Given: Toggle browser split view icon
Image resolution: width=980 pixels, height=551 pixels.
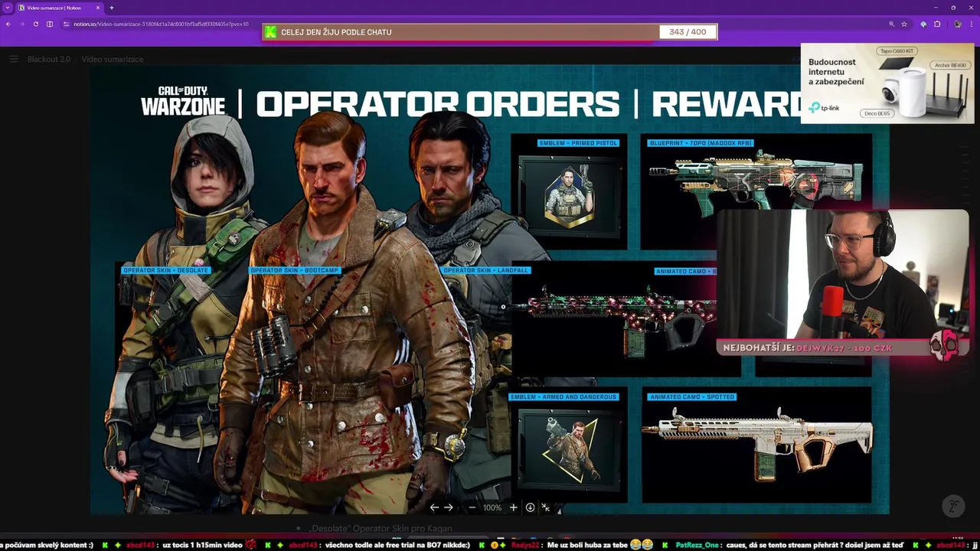Looking at the screenshot, I should 50,24.
